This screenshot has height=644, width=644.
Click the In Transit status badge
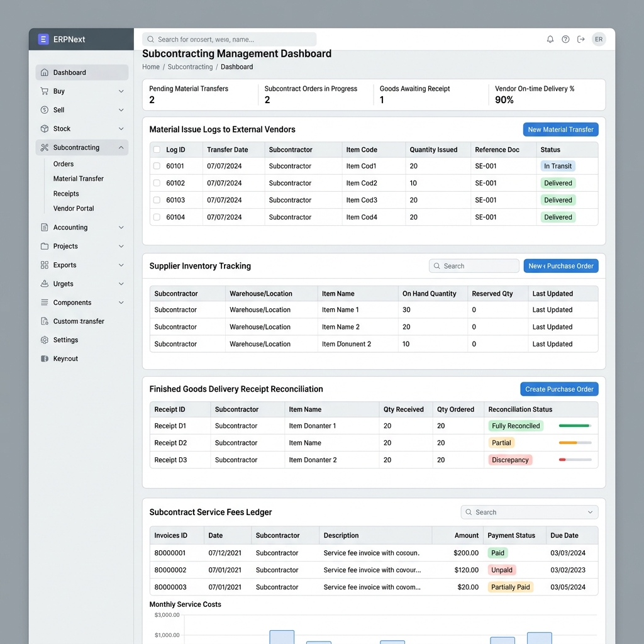558,166
